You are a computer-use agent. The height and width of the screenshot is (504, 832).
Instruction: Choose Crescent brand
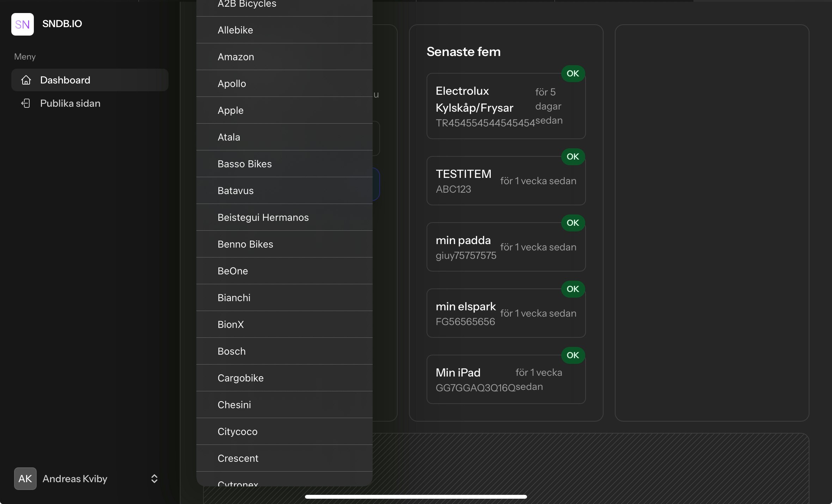point(285,458)
